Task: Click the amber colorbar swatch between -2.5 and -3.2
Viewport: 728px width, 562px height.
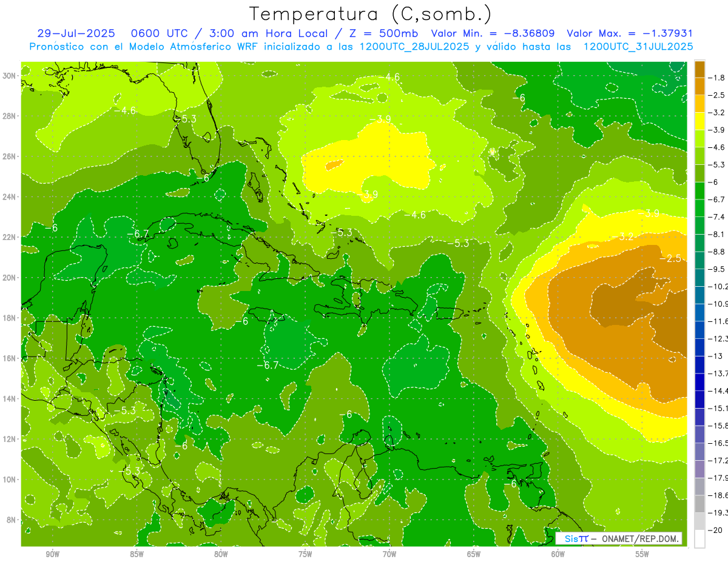Action: pyautogui.click(x=699, y=104)
